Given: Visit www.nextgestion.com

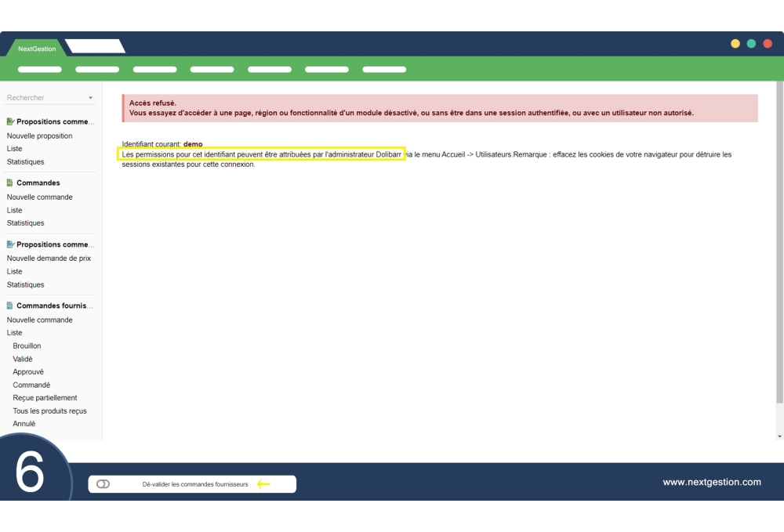Looking at the screenshot, I should [712, 482].
